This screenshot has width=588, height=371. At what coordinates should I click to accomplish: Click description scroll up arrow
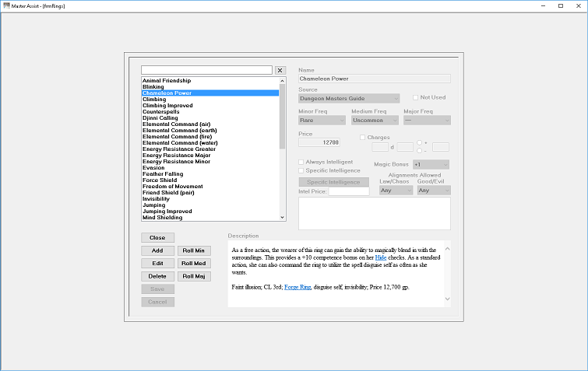(x=447, y=249)
